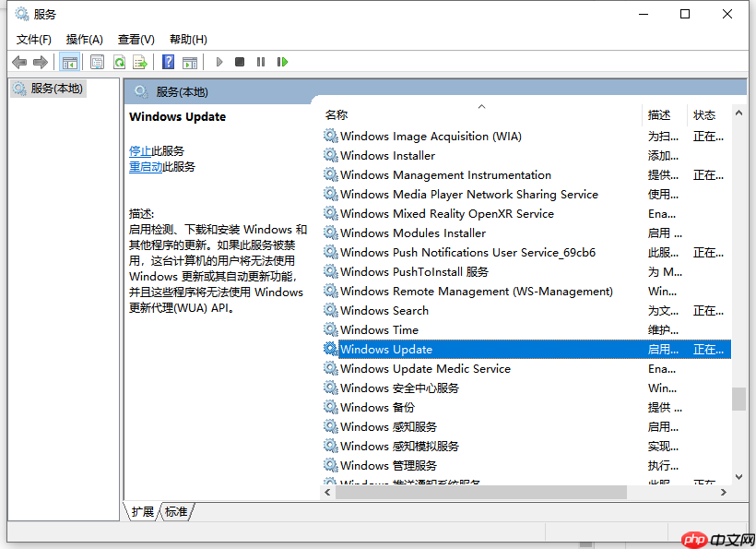The image size is (756, 549).
Task: Open the 查看(V) menu
Action: tap(136, 39)
